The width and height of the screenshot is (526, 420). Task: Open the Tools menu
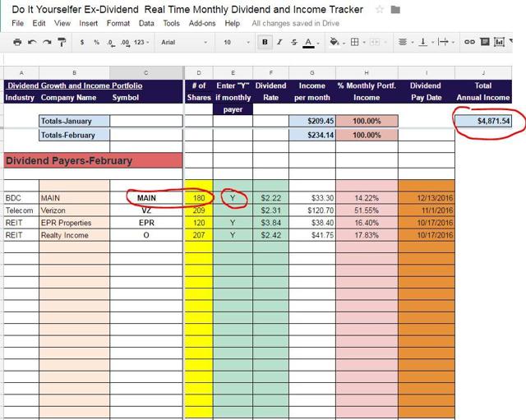tap(172, 23)
